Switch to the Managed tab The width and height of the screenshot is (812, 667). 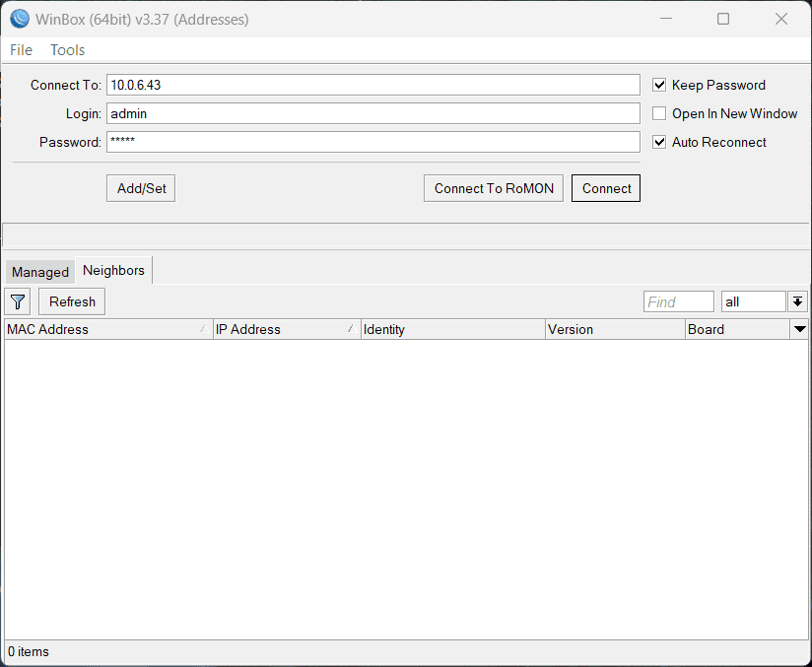tap(40, 272)
